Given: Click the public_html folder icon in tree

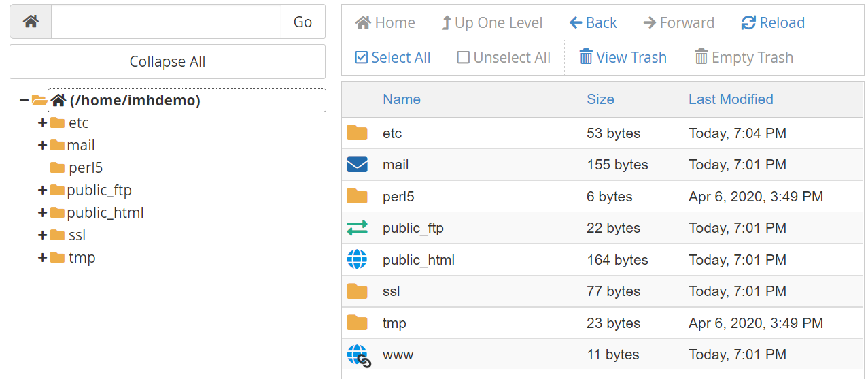Looking at the screenshot, I should click(x=57, y=213).
